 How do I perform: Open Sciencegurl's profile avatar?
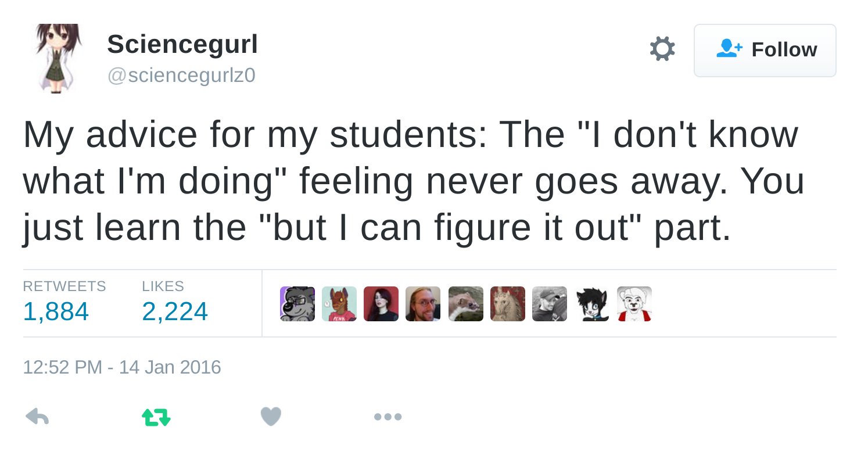click(x=57, y=58)
